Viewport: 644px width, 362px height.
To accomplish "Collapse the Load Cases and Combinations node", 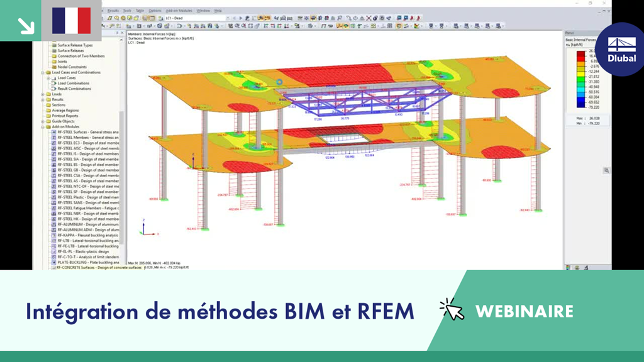I will coord(43,72).
